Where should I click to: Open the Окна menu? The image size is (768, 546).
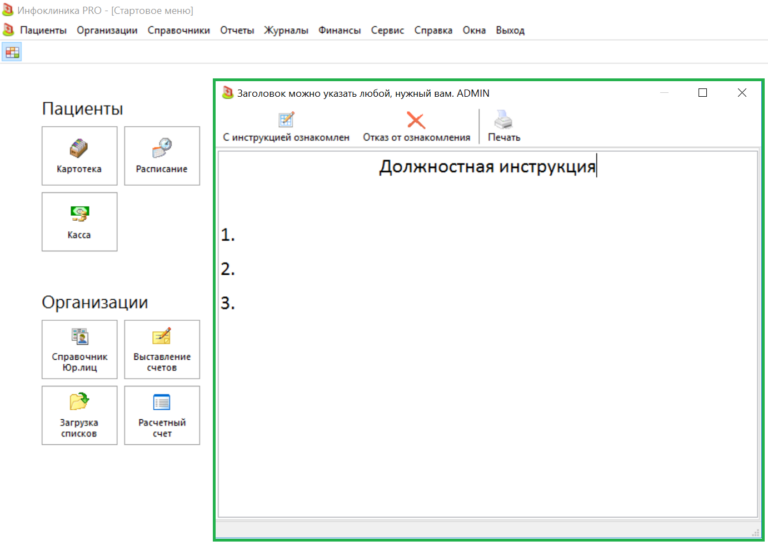474,30
